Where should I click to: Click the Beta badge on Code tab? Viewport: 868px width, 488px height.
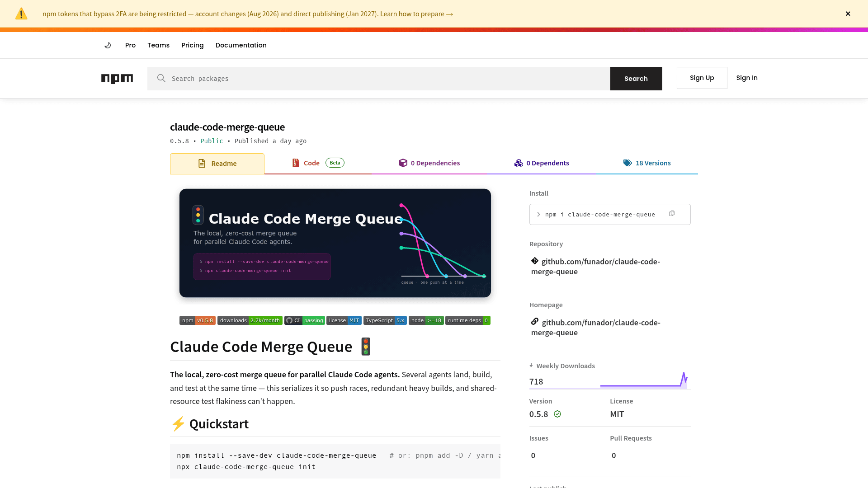coord(335,163)
